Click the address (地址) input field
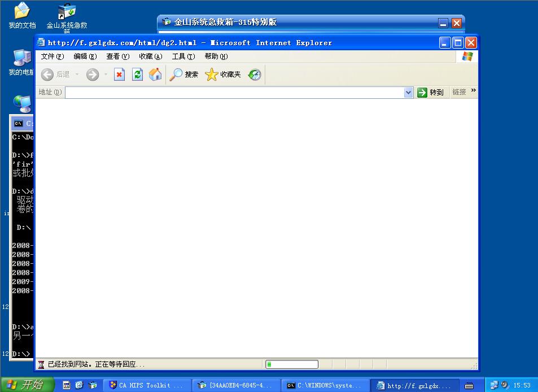538x392 pixels. (x=234, y=92)
